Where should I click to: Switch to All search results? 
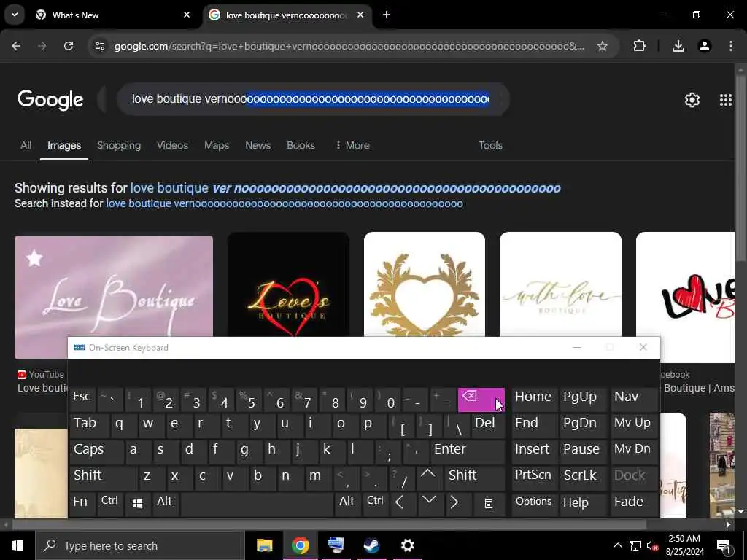point(26,145)
